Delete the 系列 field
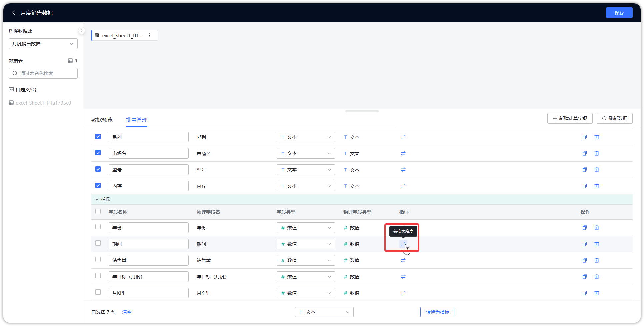The height and width of the screenshot is (326, 644). [x=597, y=137]
